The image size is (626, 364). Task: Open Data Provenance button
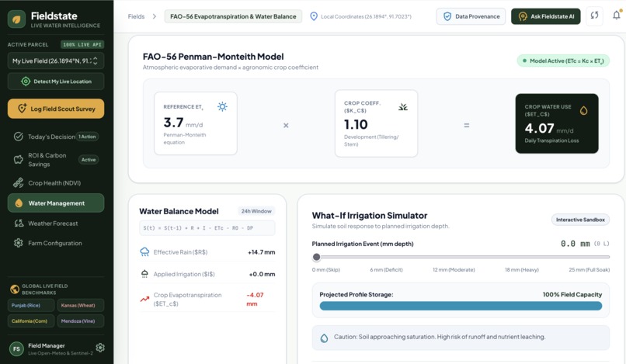tap(471, 16)
